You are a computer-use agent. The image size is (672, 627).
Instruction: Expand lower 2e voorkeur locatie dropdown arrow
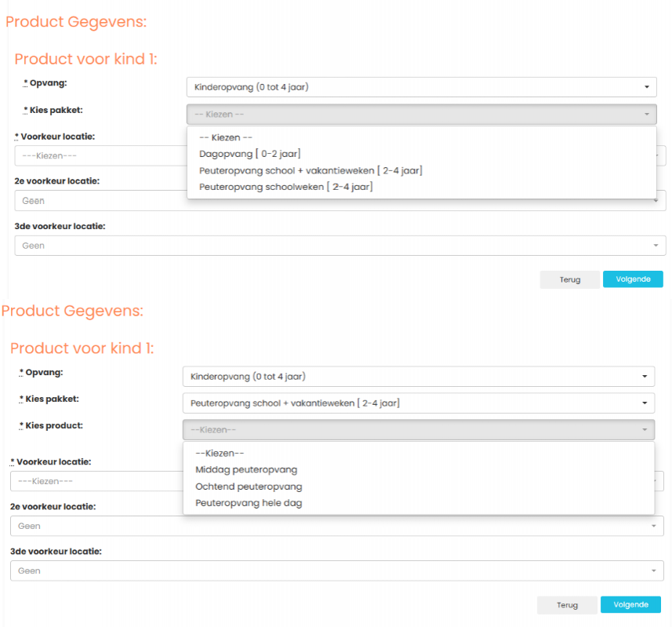(653, 526)
